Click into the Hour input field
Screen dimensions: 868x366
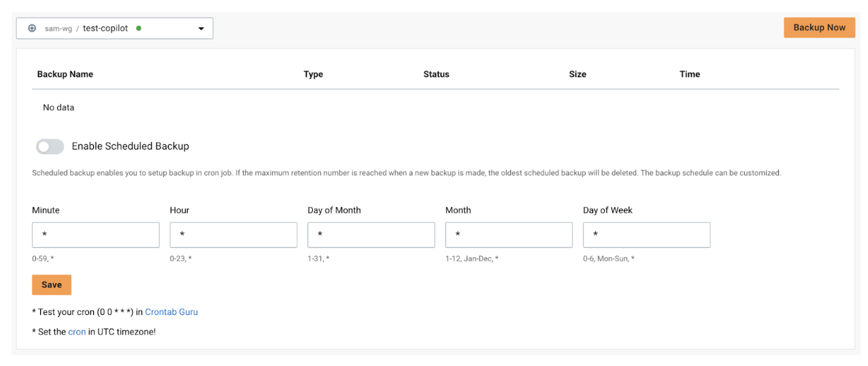tap(233, 235)
